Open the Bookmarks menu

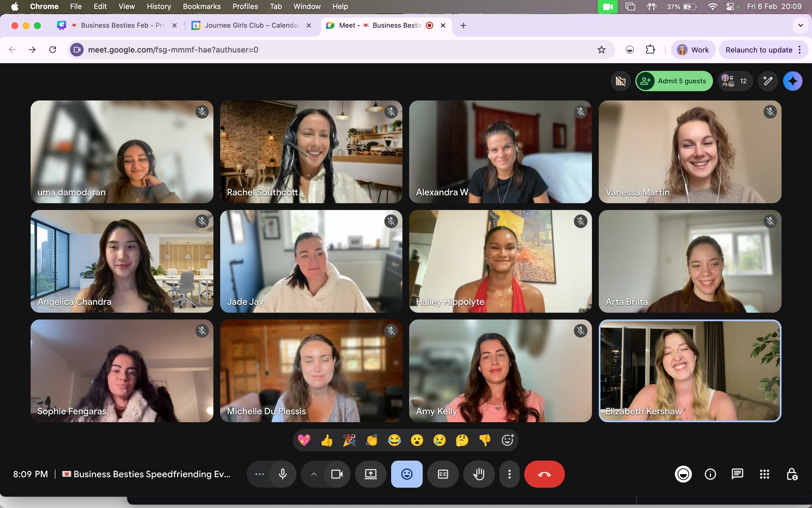click(201, 6)
